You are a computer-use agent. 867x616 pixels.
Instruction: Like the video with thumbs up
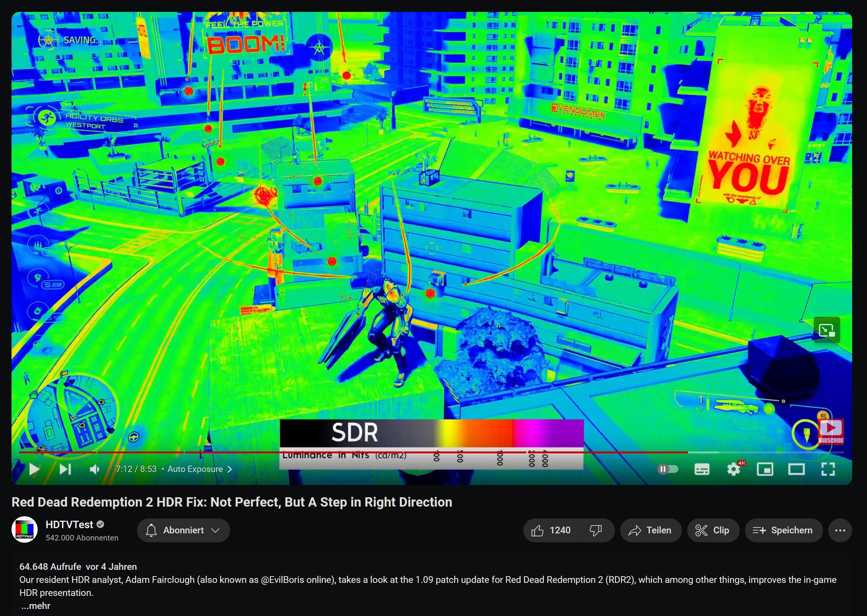[x=551, y=530]
